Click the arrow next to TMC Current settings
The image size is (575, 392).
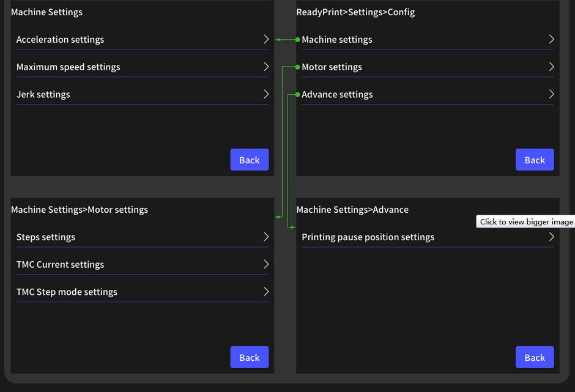tap(266, 264)
